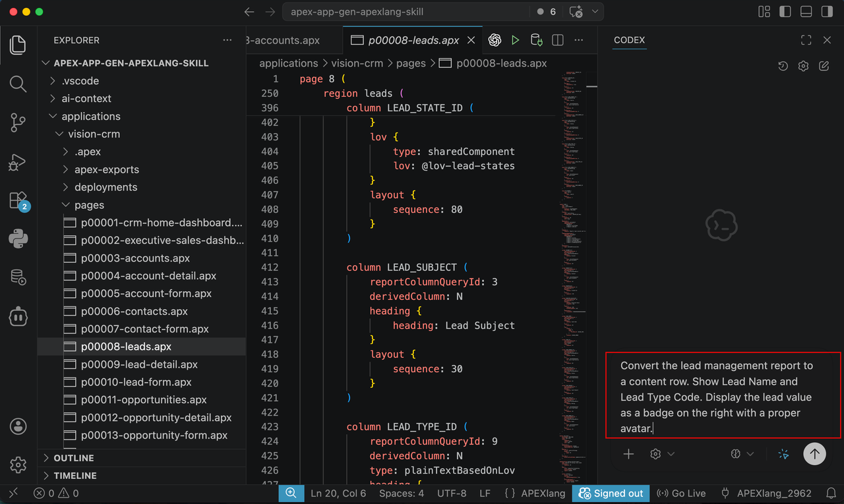The width and height of the screenshot is (844, 504).
Task: Send the Codex prompt with arrow button
Action: (814, 453)
